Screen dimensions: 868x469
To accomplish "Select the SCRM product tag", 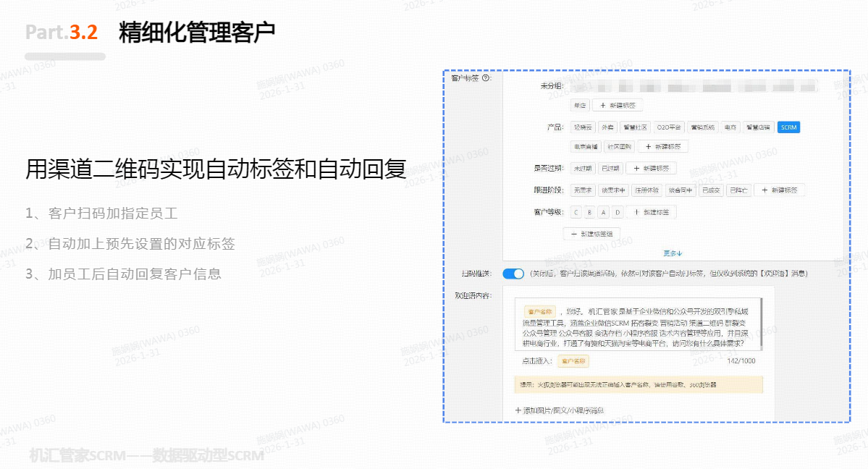I will (x=788, y=127).
